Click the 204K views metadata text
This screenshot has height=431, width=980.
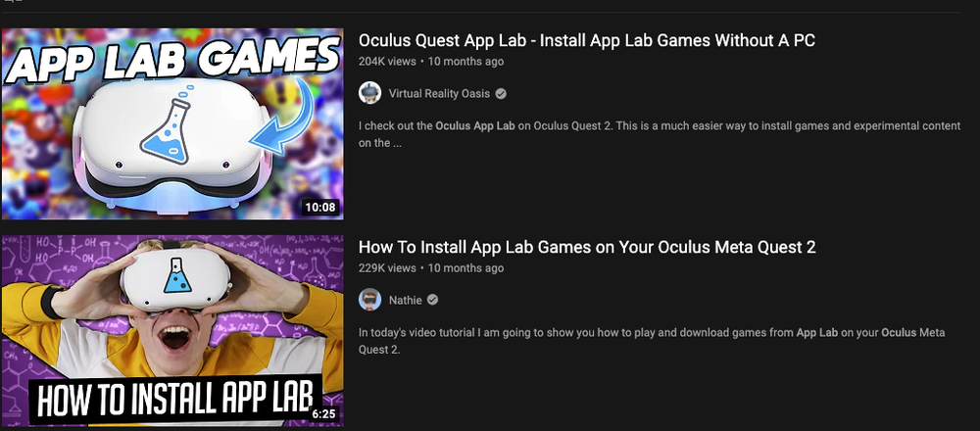coord(387,61)
